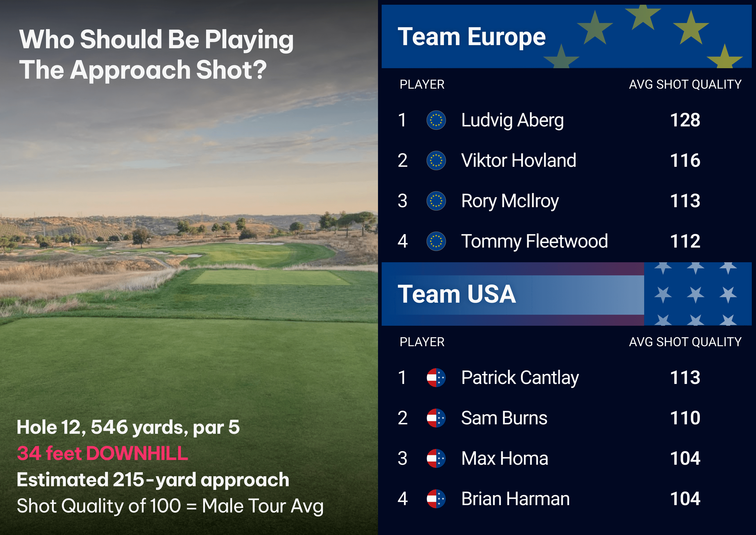
Task: Click Team Europe's AVG SHOT QUALITY column header
Action: click(685, 85)
